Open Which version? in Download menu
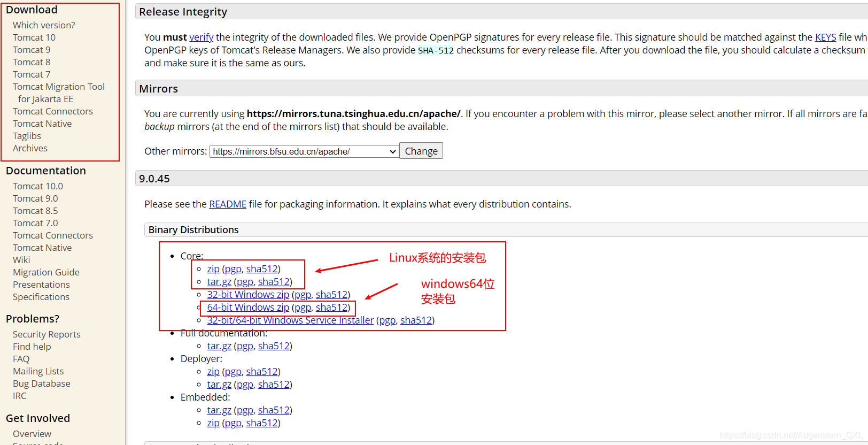This screenshot has width=868, height=445. [x=44, y=25]
